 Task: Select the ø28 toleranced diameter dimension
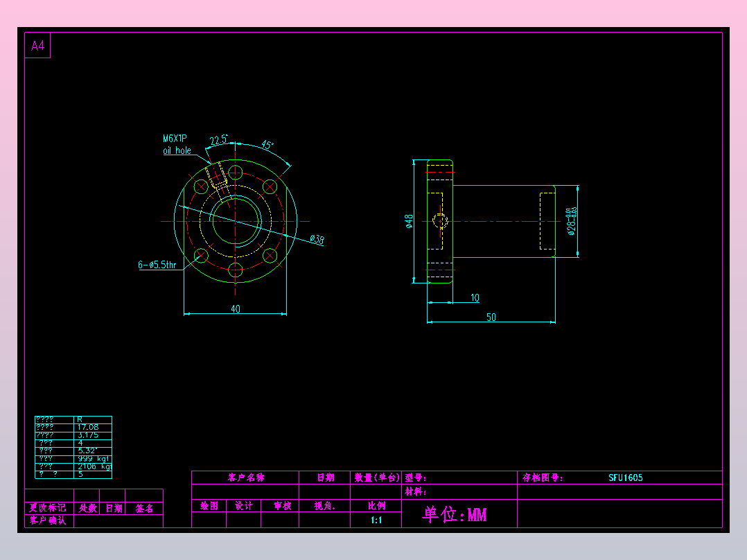[x=572, y=221]
